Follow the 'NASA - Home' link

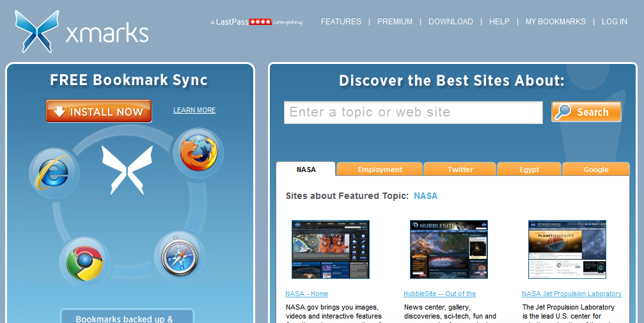click(x=307, y=294)
